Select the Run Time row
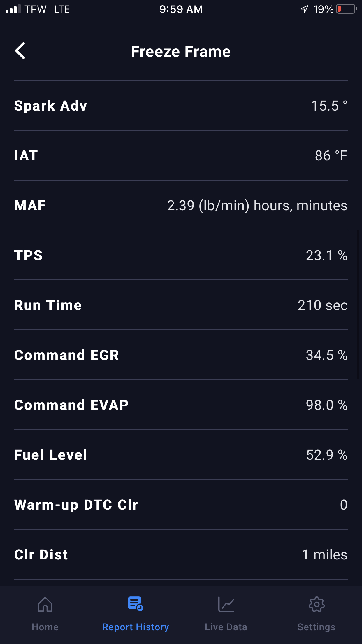This screenshot has width=362, height=644. [x=181, y=305]
